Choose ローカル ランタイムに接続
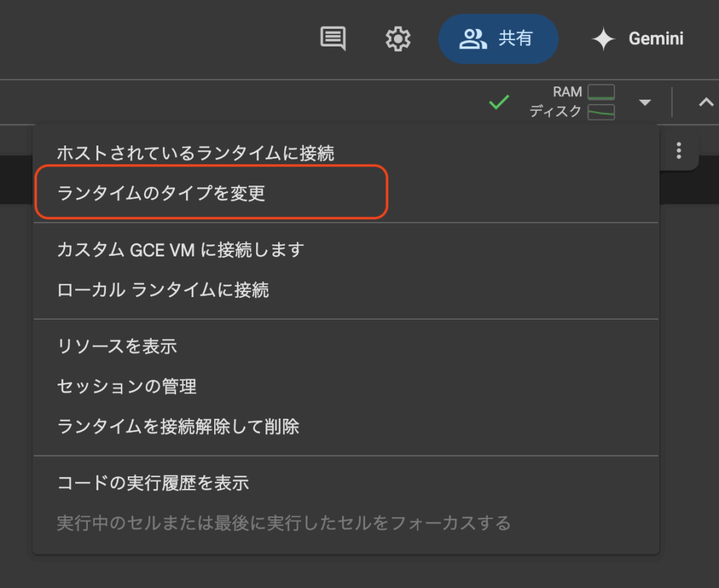 coord(163,289)
